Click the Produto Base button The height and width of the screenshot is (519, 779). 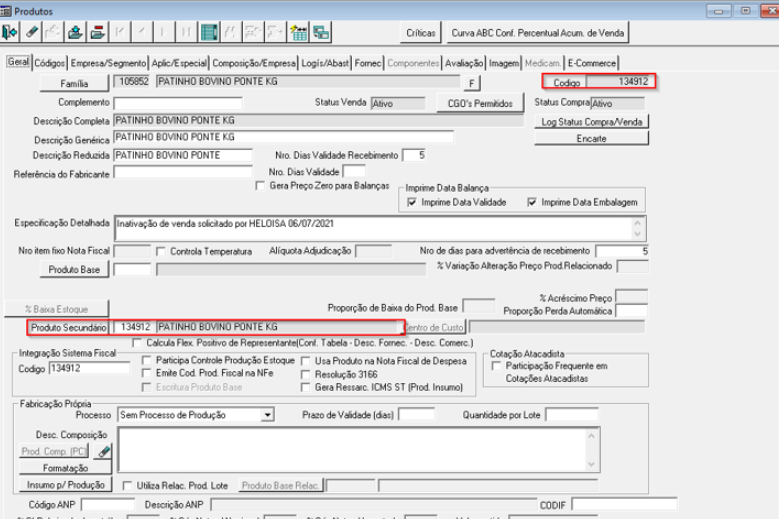pyautogui.click(x=74, y=269)
